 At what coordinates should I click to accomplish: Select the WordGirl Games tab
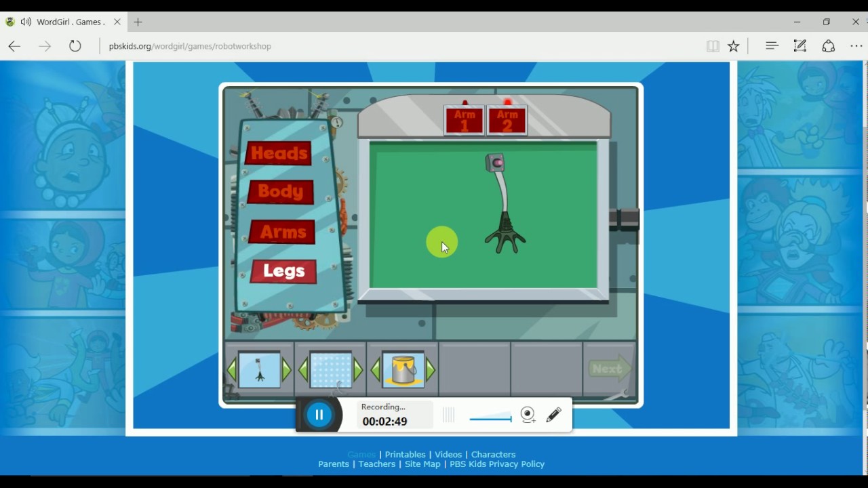[64, 22]
